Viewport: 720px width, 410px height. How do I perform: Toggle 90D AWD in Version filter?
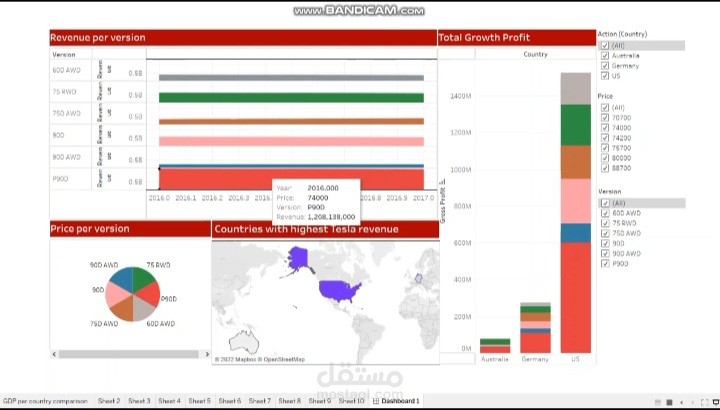[x=605, y=253]
